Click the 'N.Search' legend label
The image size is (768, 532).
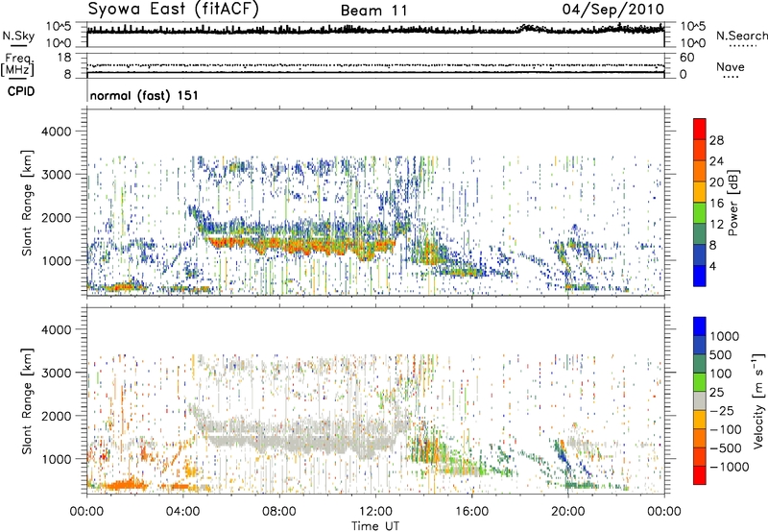[x=741, y=36]
